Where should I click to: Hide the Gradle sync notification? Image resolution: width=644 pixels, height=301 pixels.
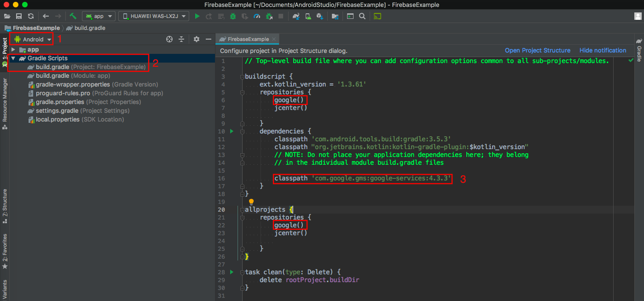pos(603,51)
